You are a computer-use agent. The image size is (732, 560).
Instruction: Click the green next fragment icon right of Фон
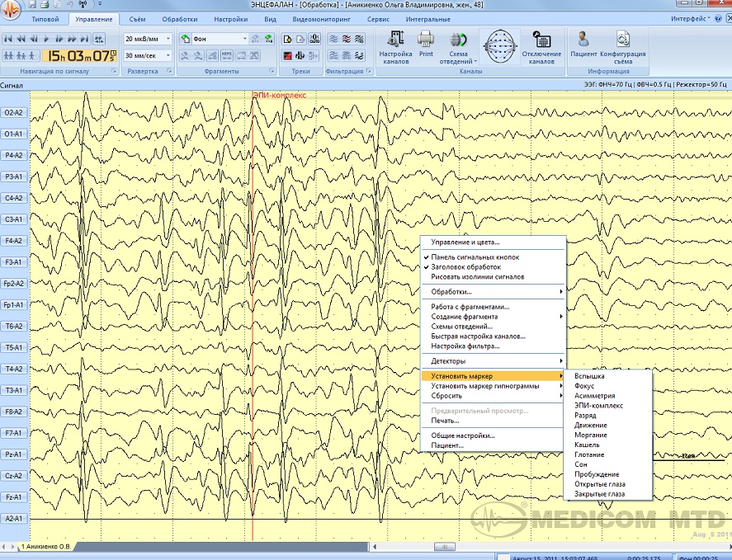point(268,39)
